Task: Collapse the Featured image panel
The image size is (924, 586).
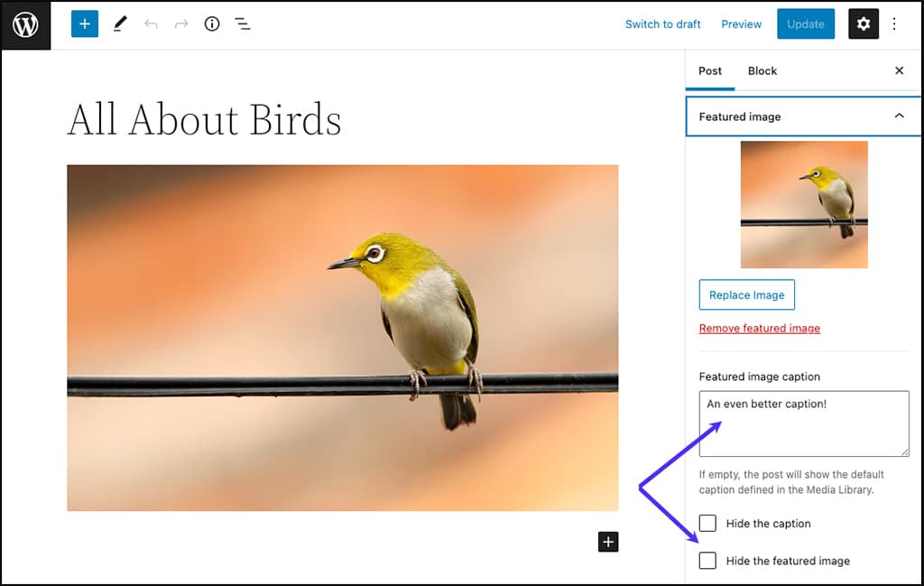Action: pyautogui.click(x=898, y=116)
